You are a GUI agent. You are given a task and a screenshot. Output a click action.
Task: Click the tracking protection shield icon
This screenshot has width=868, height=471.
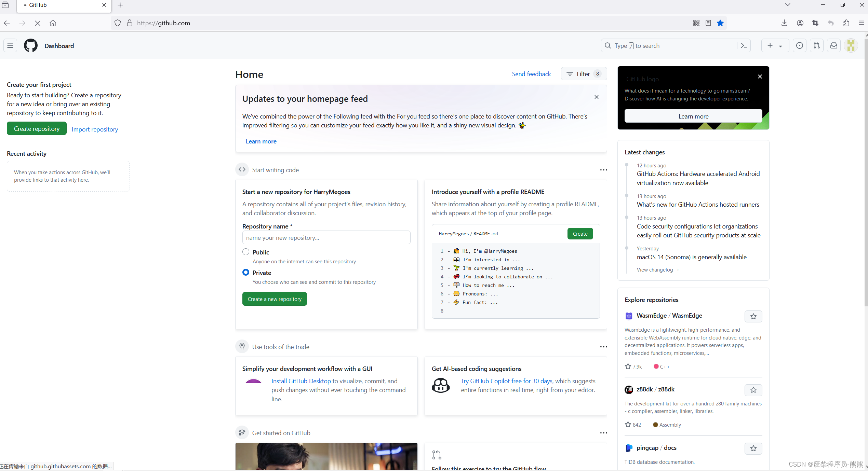click(x=118, y=23)
